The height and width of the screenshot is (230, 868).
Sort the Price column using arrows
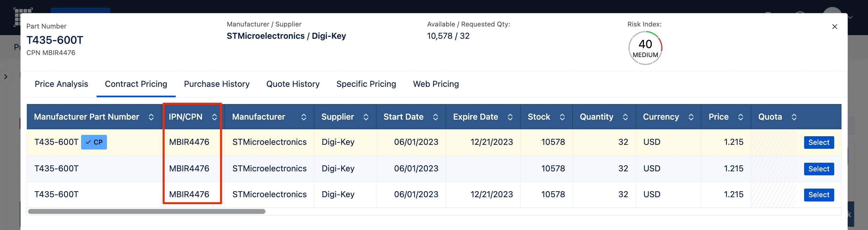tap(741, 117)
